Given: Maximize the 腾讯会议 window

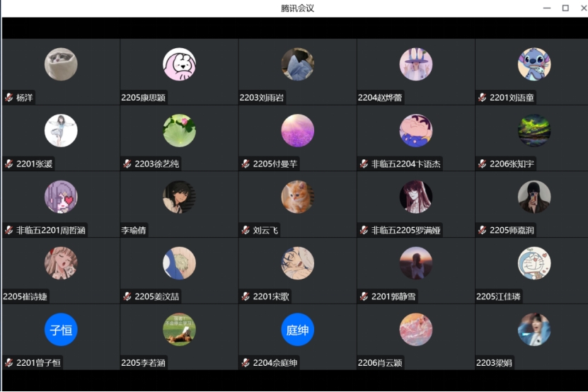Looking at the screenshot, I should (565, 8).
